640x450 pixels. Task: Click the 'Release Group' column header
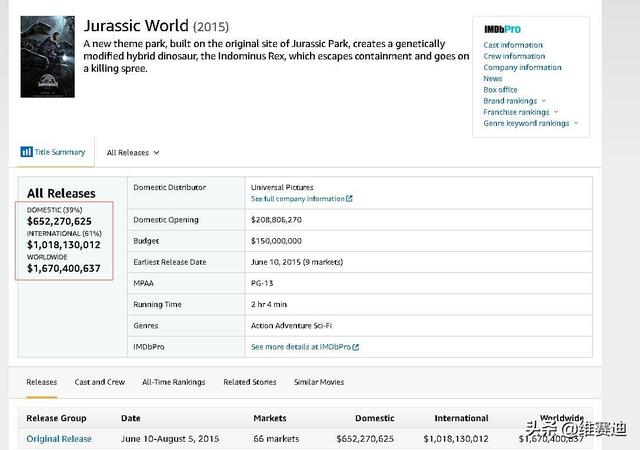56,418
